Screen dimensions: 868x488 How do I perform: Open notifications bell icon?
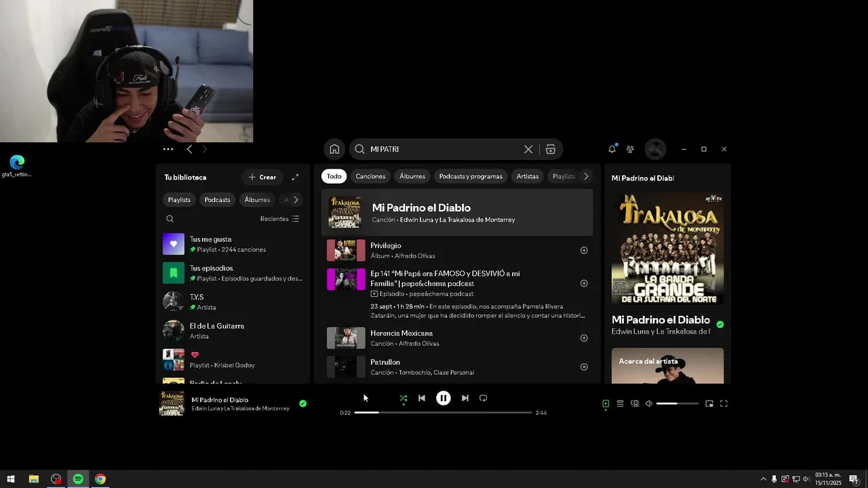click(612, 149)
